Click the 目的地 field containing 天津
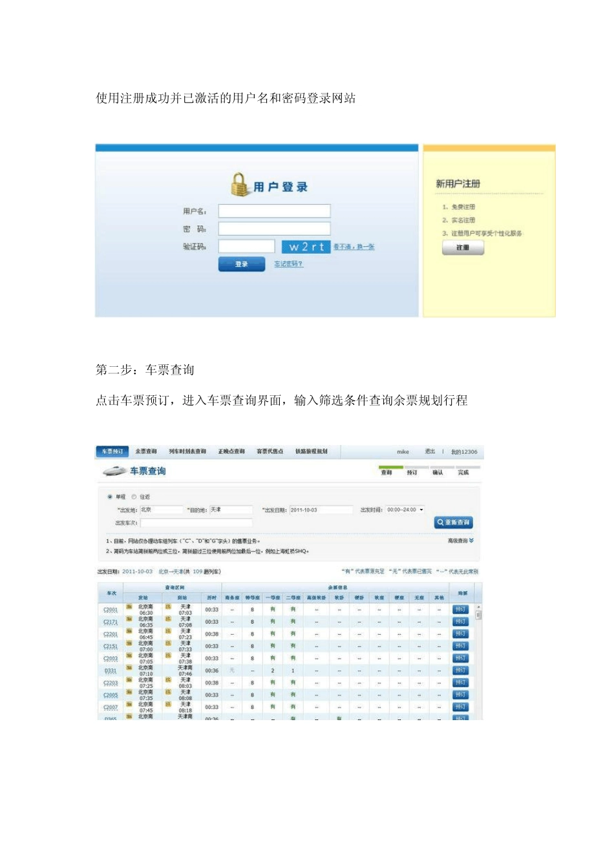This screenshot has width=614, height=868. point(231,510)
